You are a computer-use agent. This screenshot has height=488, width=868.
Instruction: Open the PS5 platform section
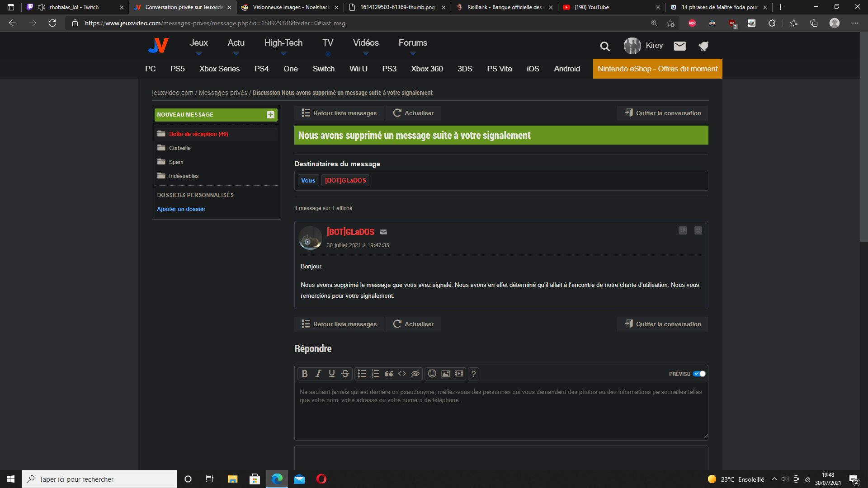click(x=177, y=69)
